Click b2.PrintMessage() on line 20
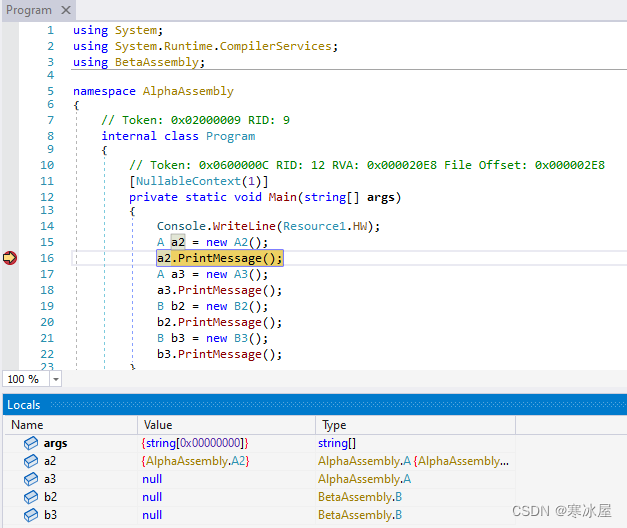627x528 pixels. 220,322
